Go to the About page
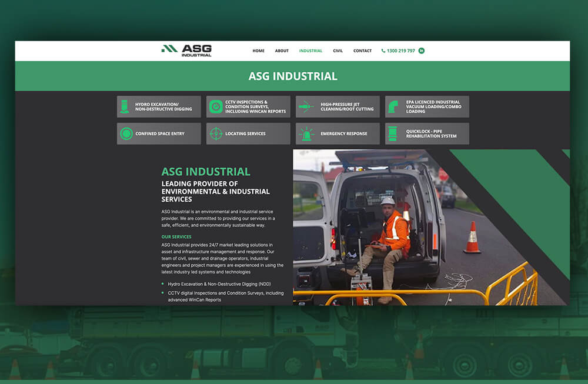This screenshot has width=588, height=384. click(x=282, y=51)
